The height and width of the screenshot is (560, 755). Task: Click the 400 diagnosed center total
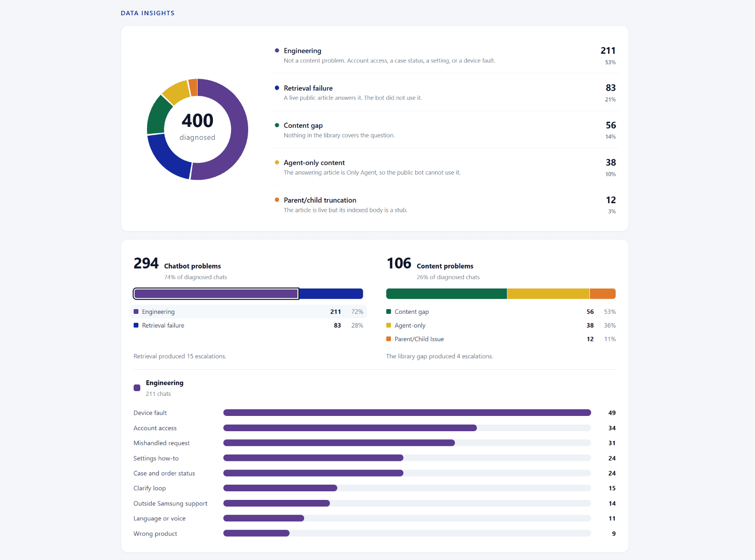[x=198, y=127]
